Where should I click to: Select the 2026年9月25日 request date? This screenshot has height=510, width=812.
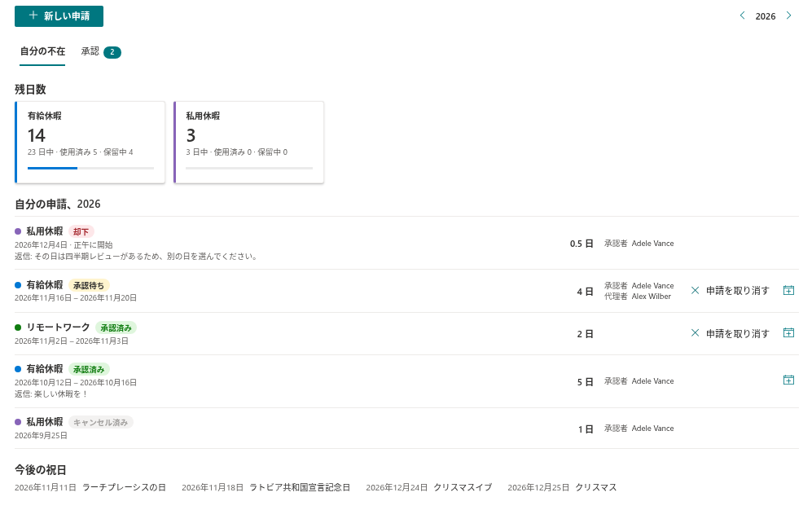pyautogui.click(x=41, y=435)
